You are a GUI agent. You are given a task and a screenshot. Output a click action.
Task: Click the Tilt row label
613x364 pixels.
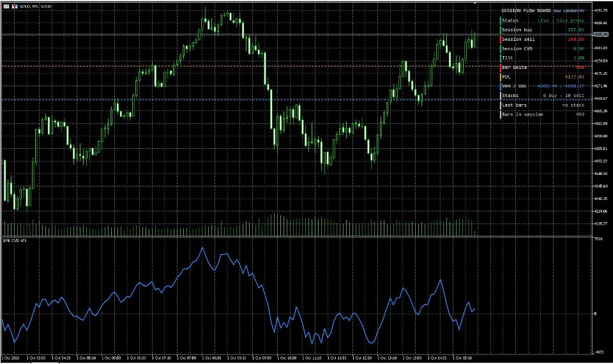click(x=508, y=58)
